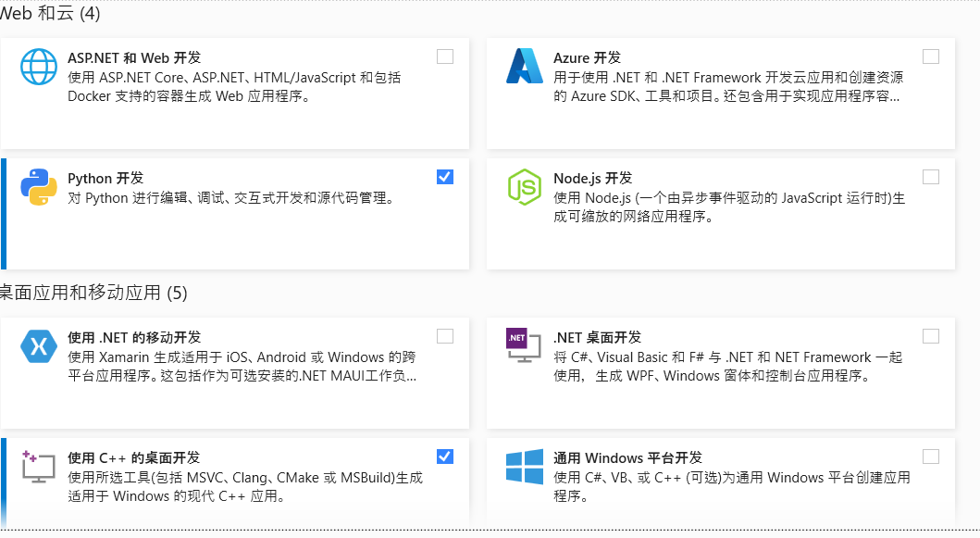Click the 桌面应用和移动应用 (5) section heading
Screen dimensions: 980x538
[93, 293]
